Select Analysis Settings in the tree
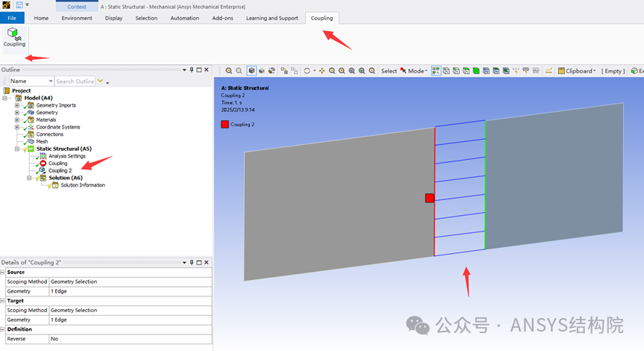The image size is (644, 351). pyautogui.click(x=66, y=156)
